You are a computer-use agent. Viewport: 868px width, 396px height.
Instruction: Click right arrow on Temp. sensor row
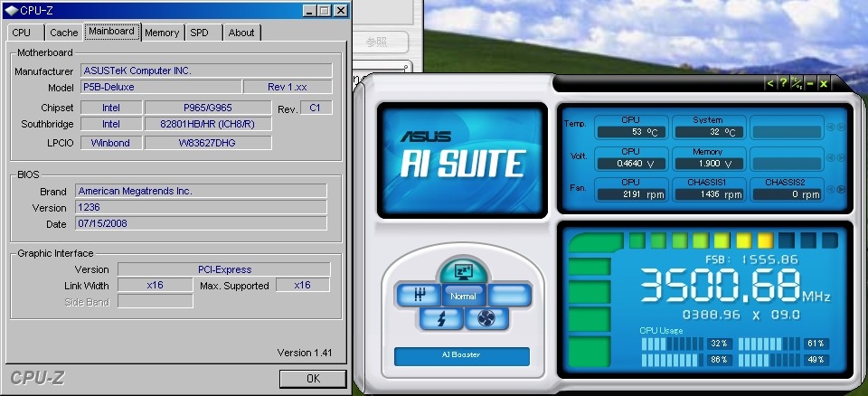[841, 127]
